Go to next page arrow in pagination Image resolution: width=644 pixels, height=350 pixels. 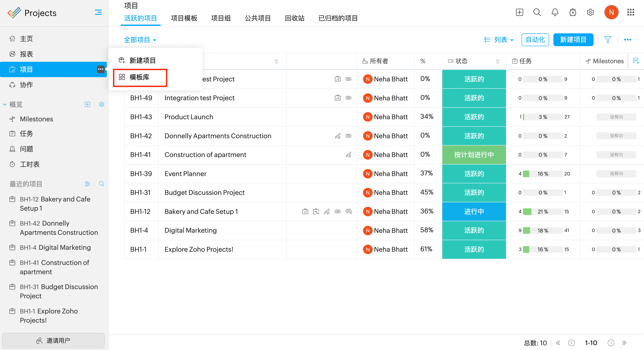click(x=611, y=343)
